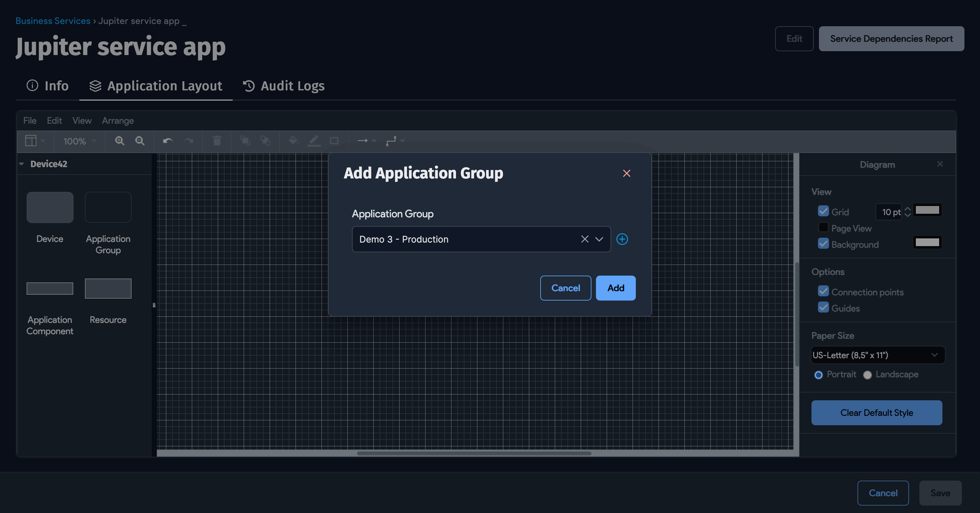
Task: Click the redo arrow icon
Action: (x=188, y=141)
